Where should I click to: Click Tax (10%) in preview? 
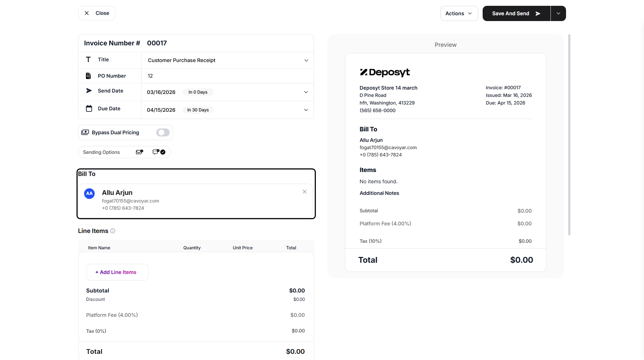click(371, 241)
